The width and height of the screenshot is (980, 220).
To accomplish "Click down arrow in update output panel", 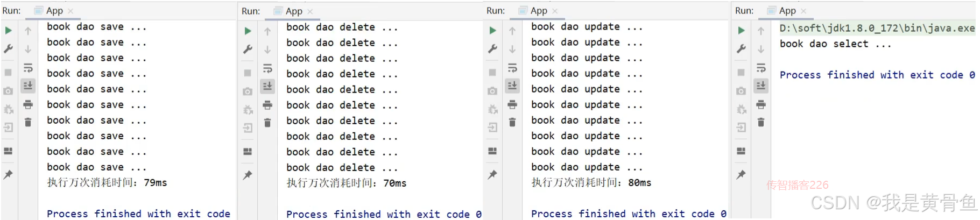I will pyautogui.click(x=512, y=49).
